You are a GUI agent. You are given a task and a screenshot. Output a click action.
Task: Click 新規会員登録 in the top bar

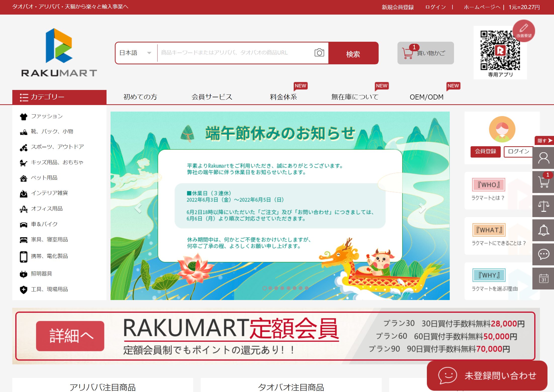pos(398,7)
